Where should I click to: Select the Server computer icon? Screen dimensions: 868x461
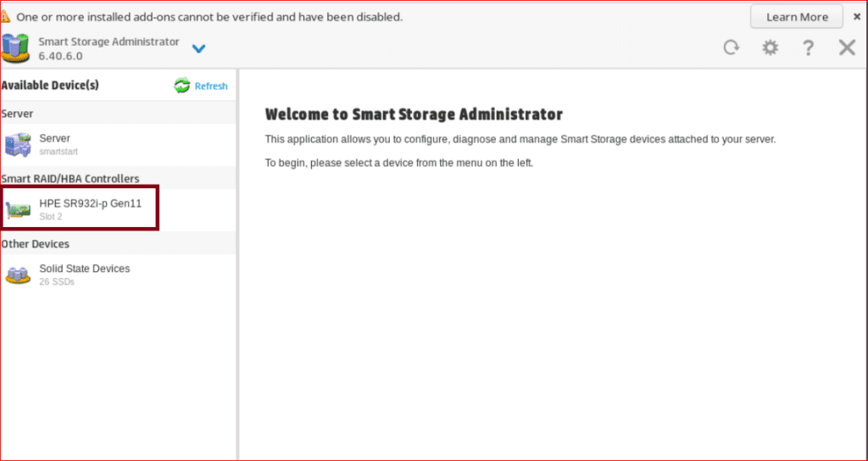coord(18,144)
